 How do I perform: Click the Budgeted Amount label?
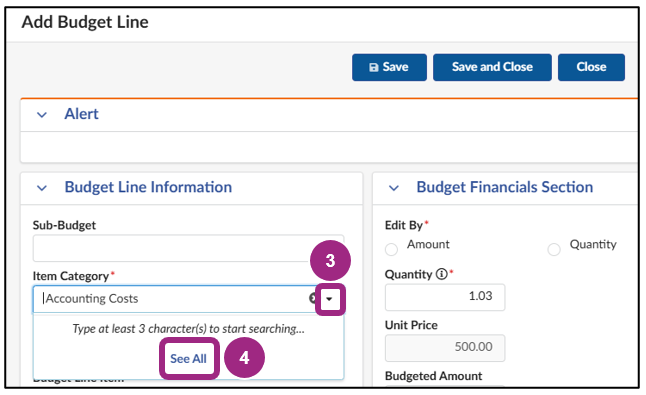[x=433, y=376]
